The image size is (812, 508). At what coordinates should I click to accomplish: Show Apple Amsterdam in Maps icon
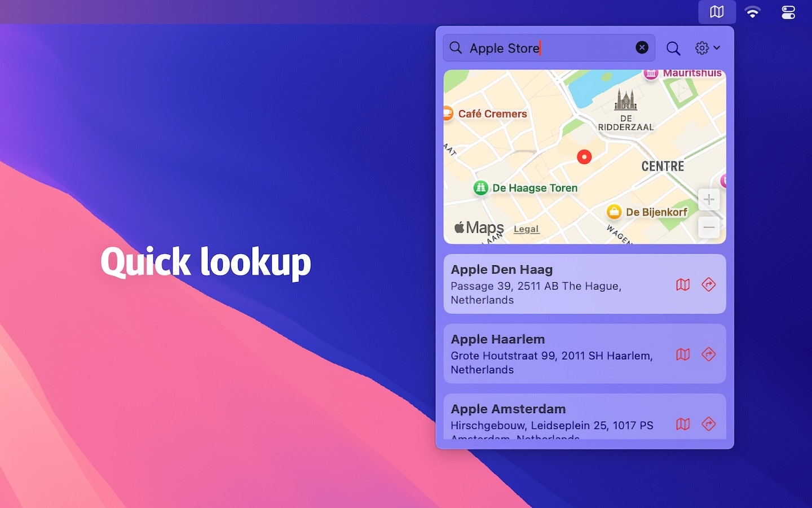(x=683, y=424)
